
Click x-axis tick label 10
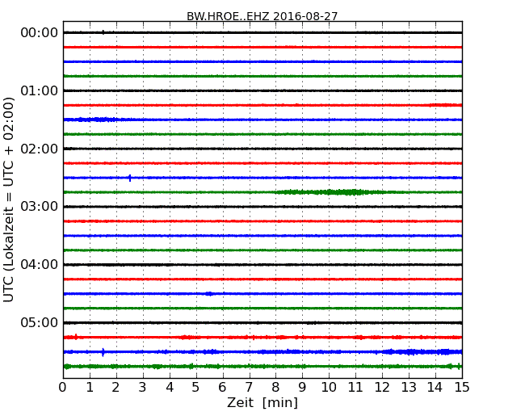(329, 388)
